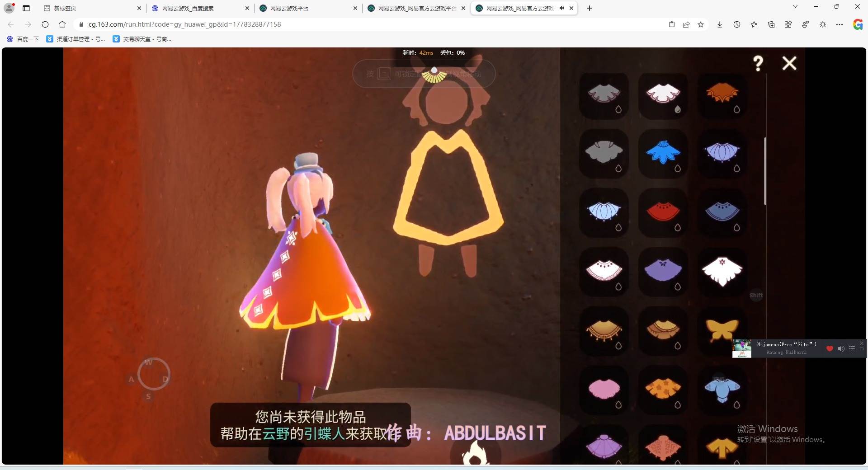This screenshot has height=470, width=868.
Task: Switch to the 新标签页 tab
Action: tap(92, 8)
